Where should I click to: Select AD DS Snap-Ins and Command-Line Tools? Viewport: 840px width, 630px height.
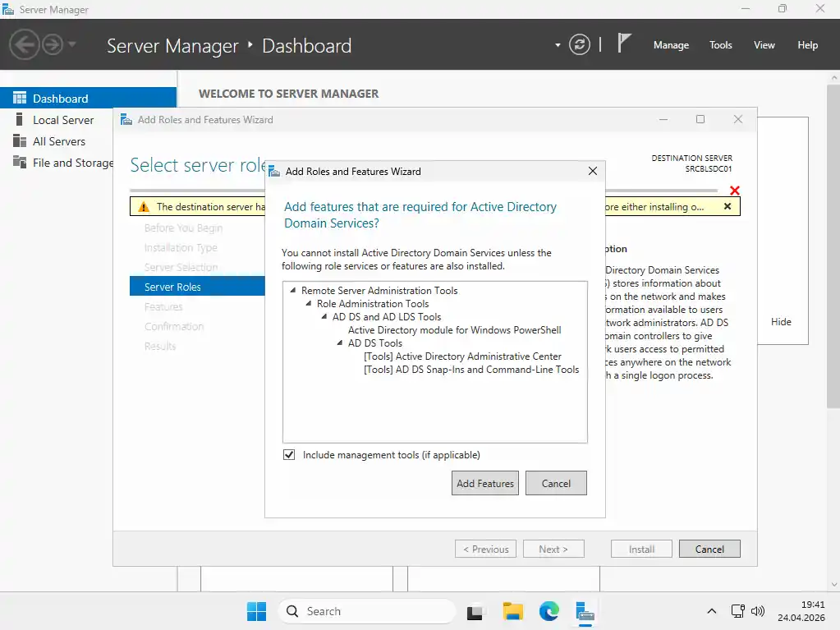click(471, 370)
